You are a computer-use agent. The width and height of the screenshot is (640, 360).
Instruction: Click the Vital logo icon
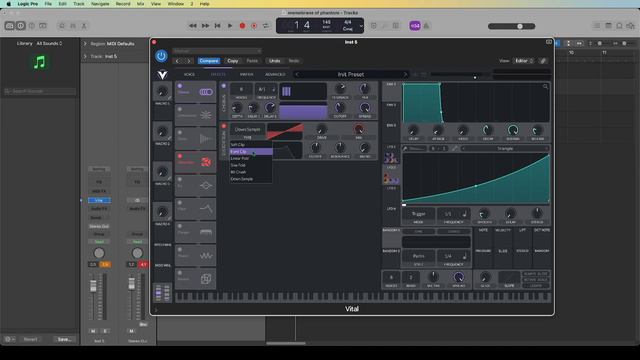[x=162, y=74]
